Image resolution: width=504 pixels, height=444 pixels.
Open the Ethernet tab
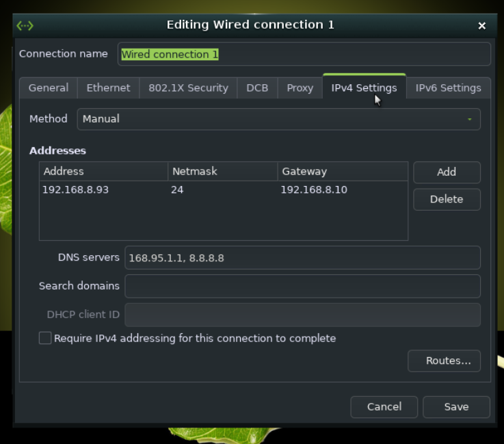pyautogui.click(x=108, y=88)
